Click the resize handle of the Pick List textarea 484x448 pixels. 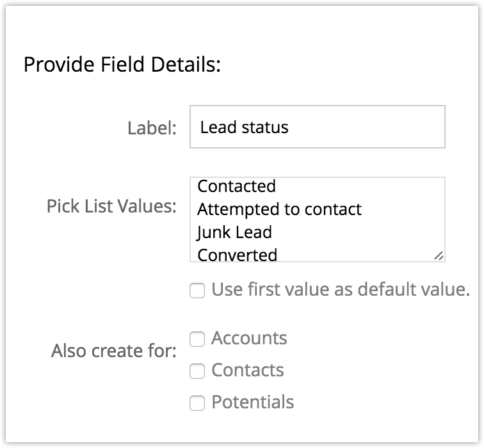pos(439,255)
